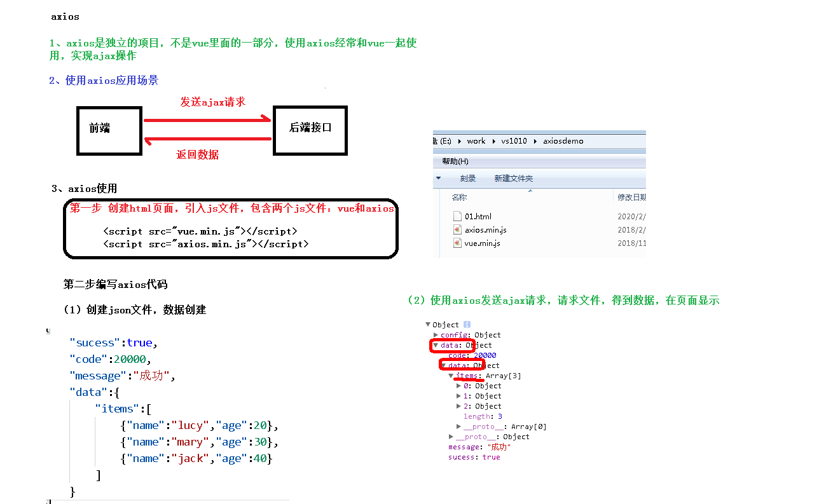Image resolution: width=819 pixels, height=504 pixels.
Task: Click the sucess: true console property
Action: tap(474, 457)
